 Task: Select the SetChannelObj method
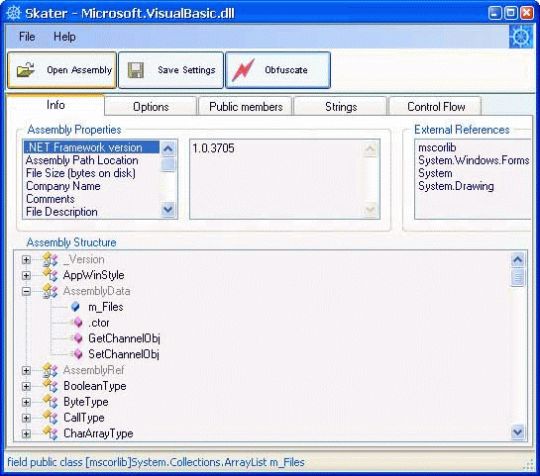(x=124, y=354)
